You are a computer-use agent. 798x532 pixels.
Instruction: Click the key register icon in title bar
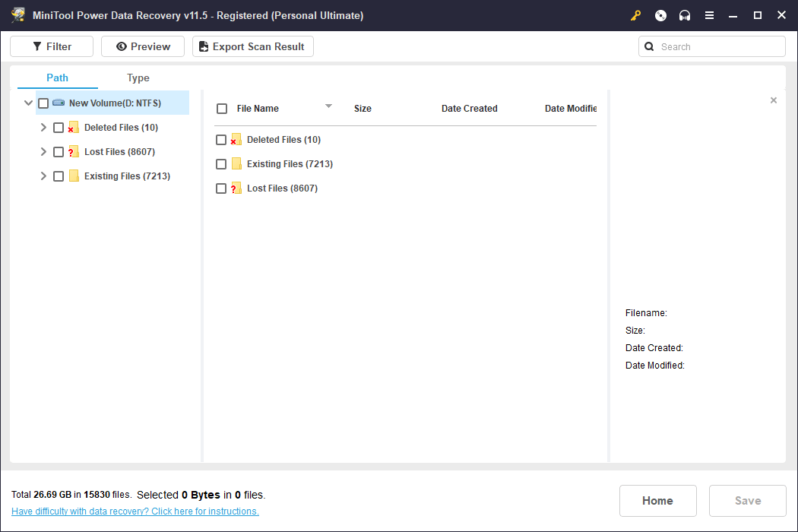point(635,16)
